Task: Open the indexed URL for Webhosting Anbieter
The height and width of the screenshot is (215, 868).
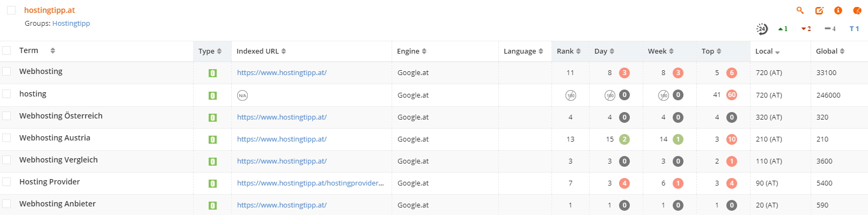Action: pyautogui.click(x=282, y=205)
